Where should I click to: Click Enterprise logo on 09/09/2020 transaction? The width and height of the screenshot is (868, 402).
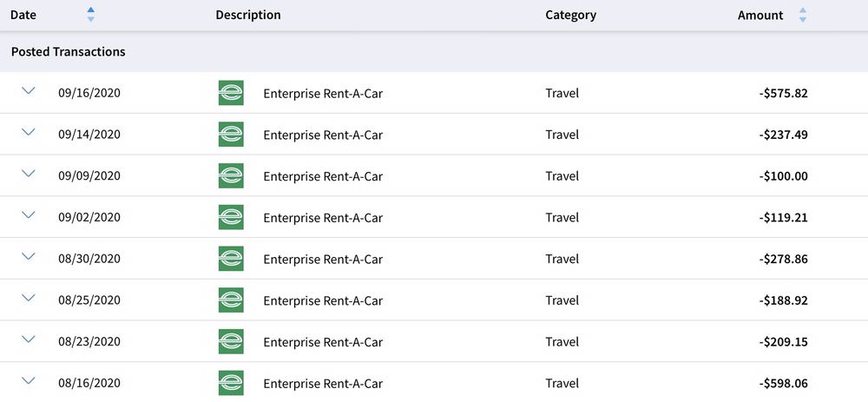(231, 175)
